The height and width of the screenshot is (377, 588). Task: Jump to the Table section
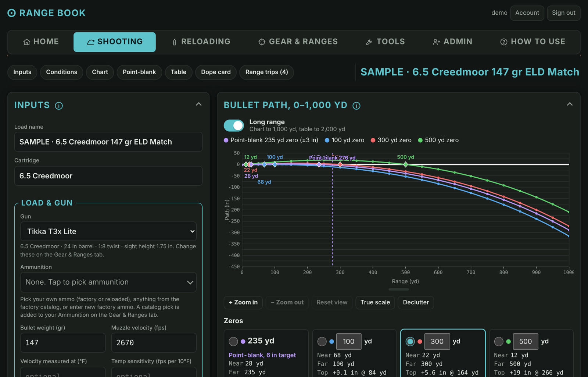(179, 72)
